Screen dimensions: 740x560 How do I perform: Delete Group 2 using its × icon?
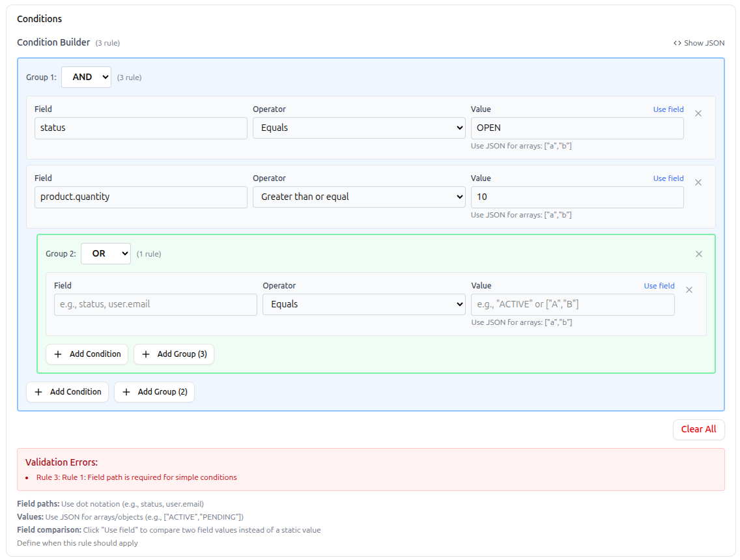699,254
